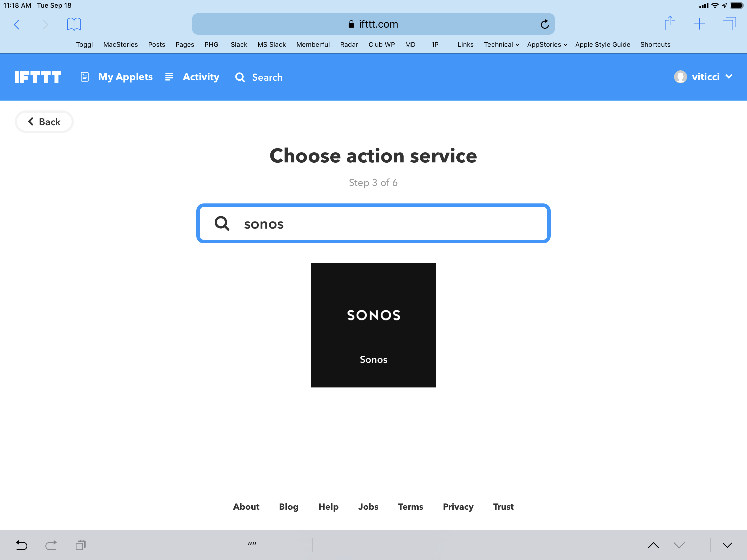This screenshot has height=560, width=747.
Task: Open the Trust footer link
Action: (503, 507)
